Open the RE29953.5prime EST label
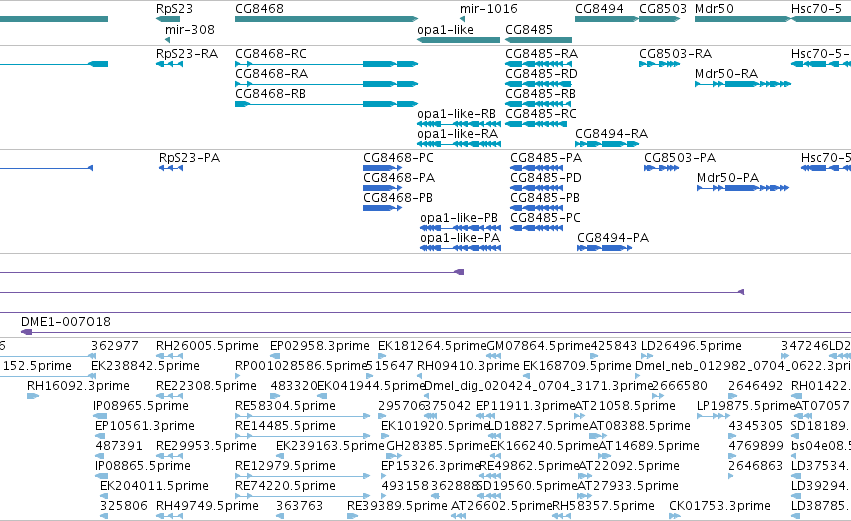 tap(206, 446)
